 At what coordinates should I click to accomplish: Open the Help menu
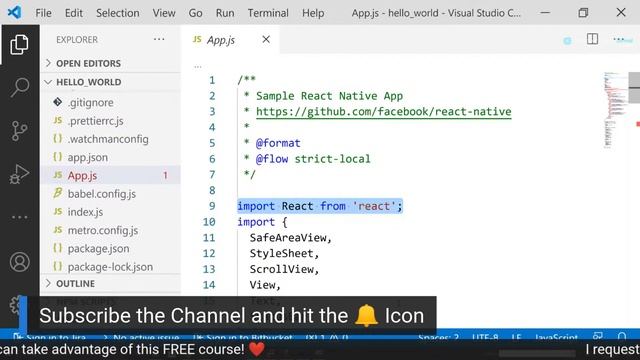coord(313,13)
